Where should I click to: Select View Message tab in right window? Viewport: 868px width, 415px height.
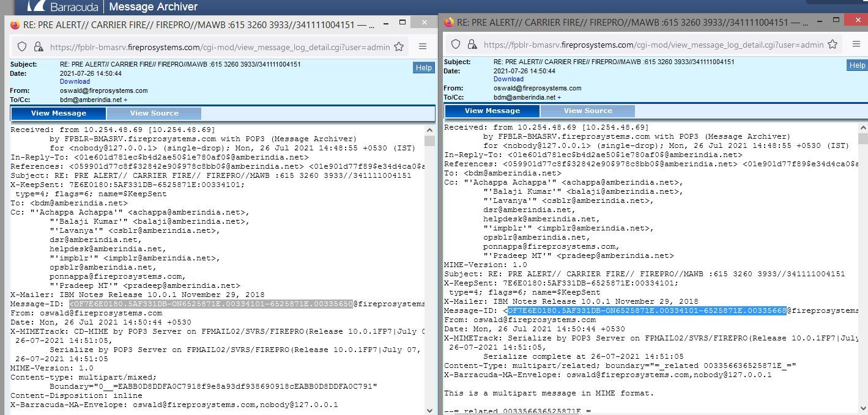[x=492, y=111]
